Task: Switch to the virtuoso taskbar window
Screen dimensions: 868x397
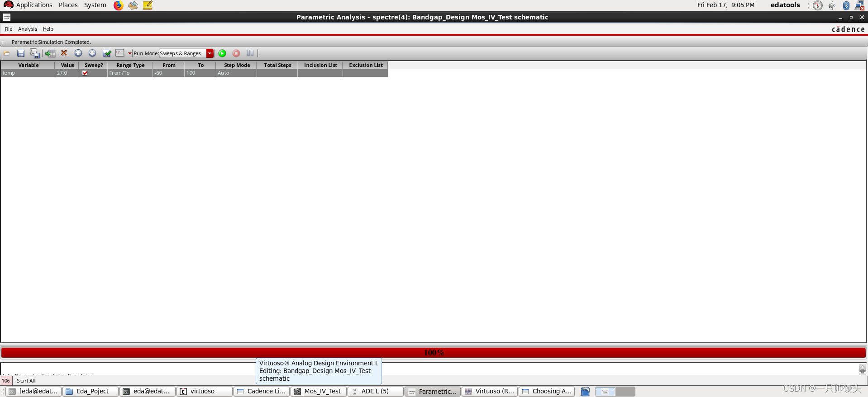Action: 205,391
